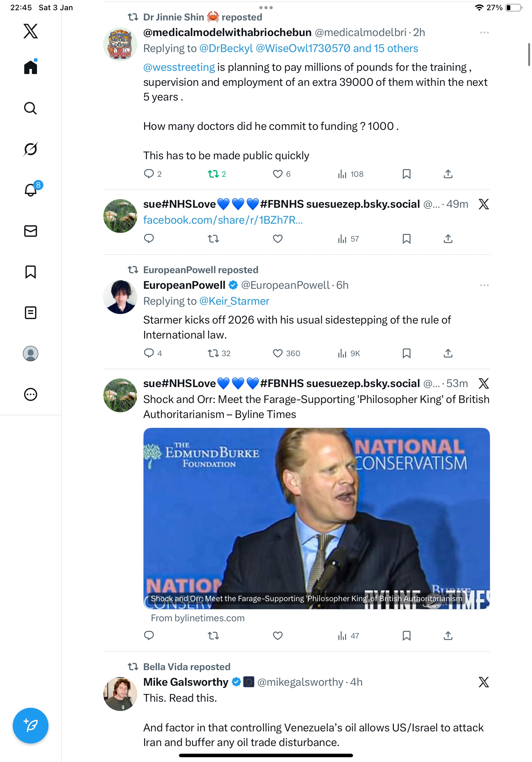Click the timeline scrollbar on the right edge
Image resolution: width=532 pixels, height=762 pixels.
(529, 55)
